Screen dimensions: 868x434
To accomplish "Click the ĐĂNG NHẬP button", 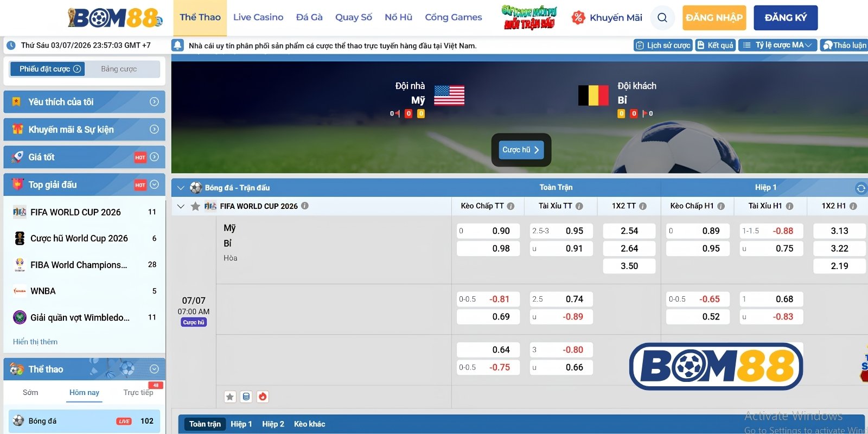I will (x=714, y=18).
